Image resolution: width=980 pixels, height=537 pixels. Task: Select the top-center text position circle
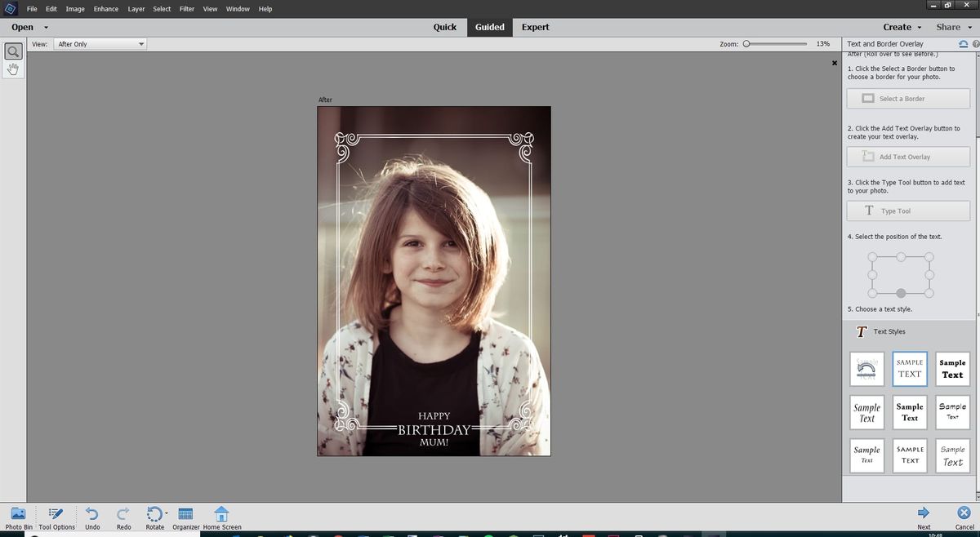[x=901, y=255]
